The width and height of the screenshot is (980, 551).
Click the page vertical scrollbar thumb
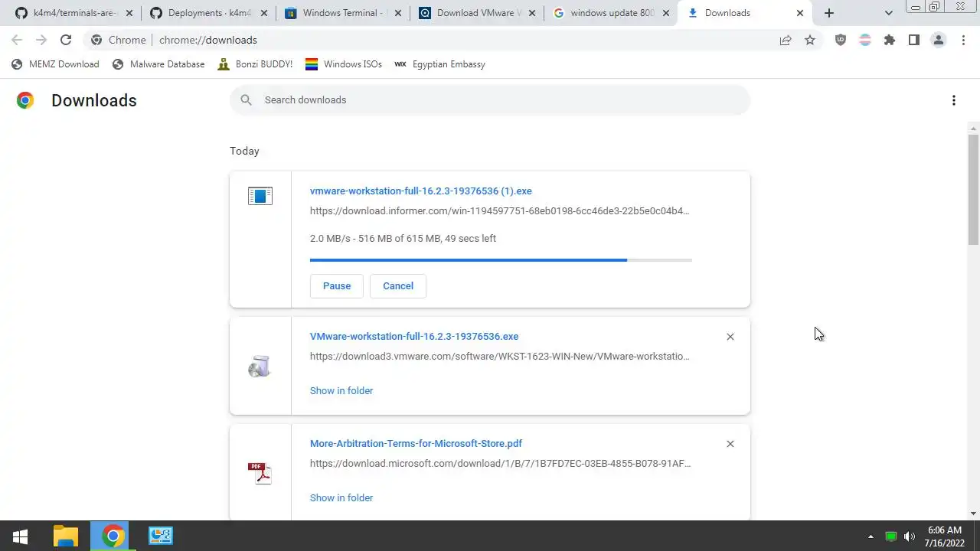973,189
